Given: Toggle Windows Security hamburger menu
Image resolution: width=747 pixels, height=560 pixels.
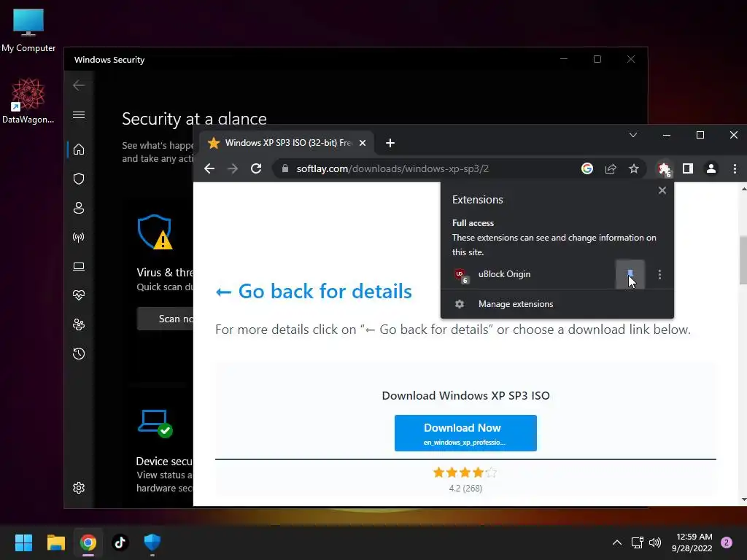Looking at the screenshot, I should click(79, 114).
